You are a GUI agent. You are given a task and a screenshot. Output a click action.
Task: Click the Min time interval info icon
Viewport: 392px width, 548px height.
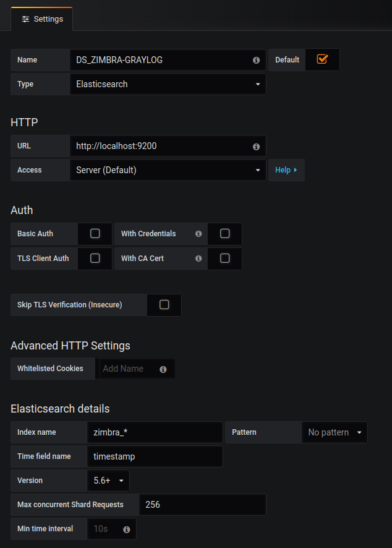tap(127, 529)
